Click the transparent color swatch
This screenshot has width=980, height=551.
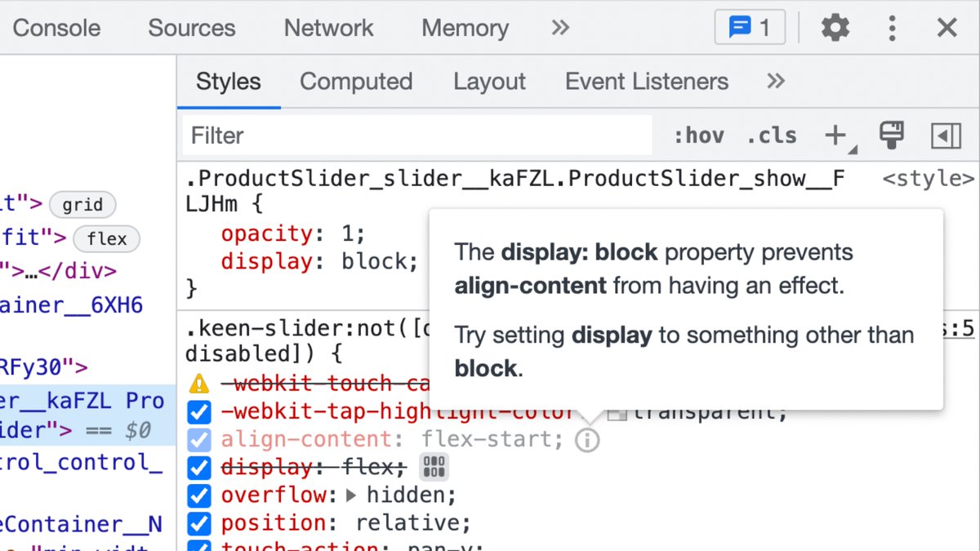point(617,411)
